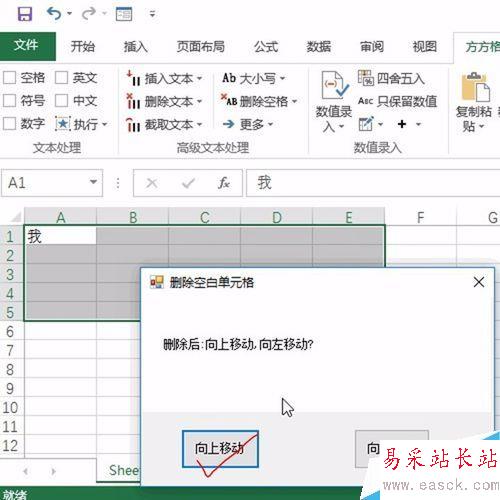This screenshot has height=500, width=500.
Task: Tick the 符号 checkbox
Action: click(9, 100)
